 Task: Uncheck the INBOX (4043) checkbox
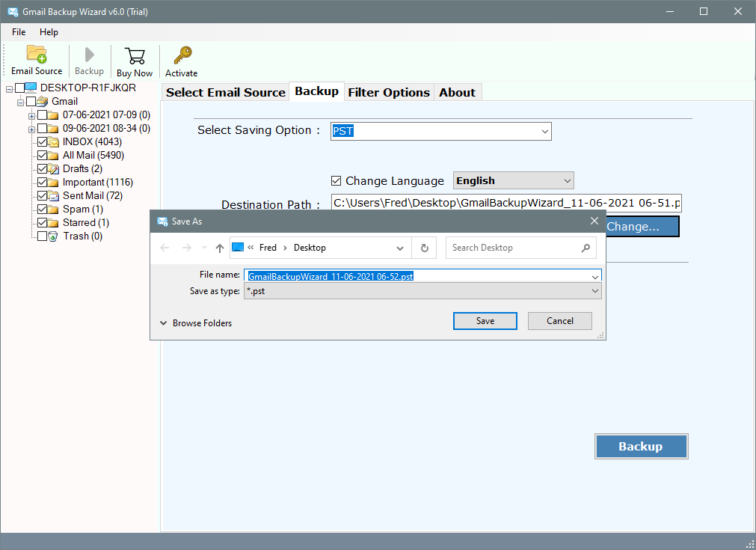[43, 142]
